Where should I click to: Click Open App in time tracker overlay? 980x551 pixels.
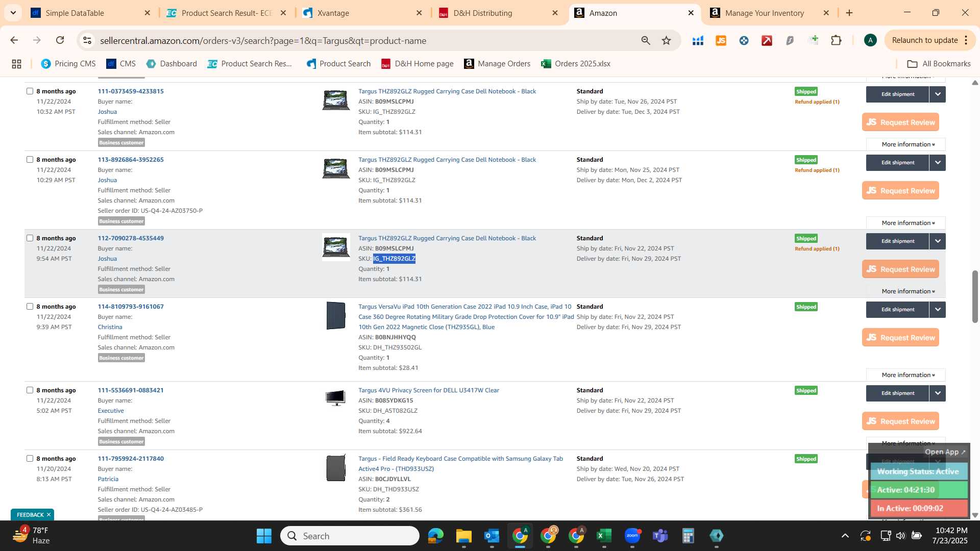(945, 452)
